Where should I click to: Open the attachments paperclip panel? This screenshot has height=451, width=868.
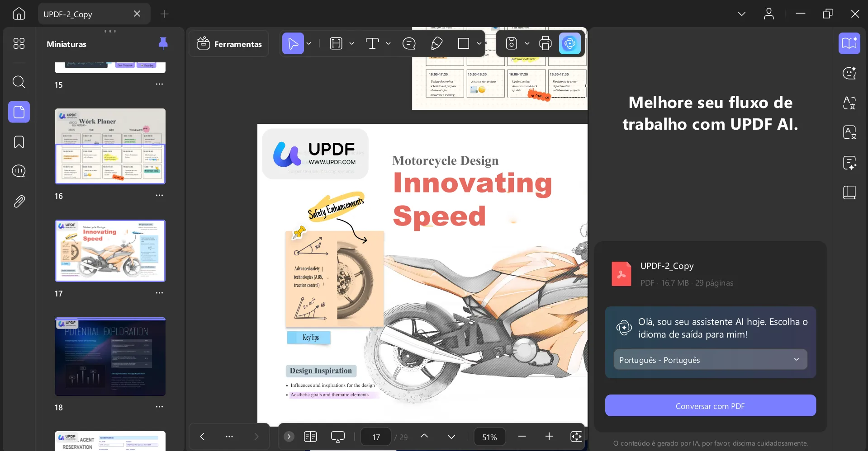(19, 201)
